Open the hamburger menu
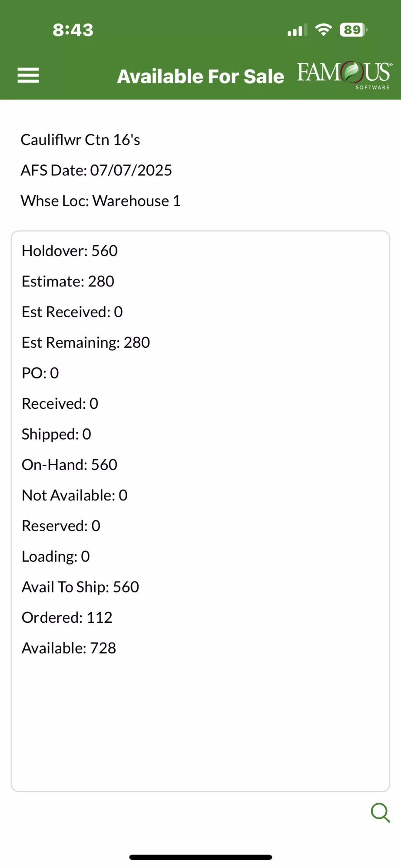The height and width of the screenshot is (868, 401). 28,76
